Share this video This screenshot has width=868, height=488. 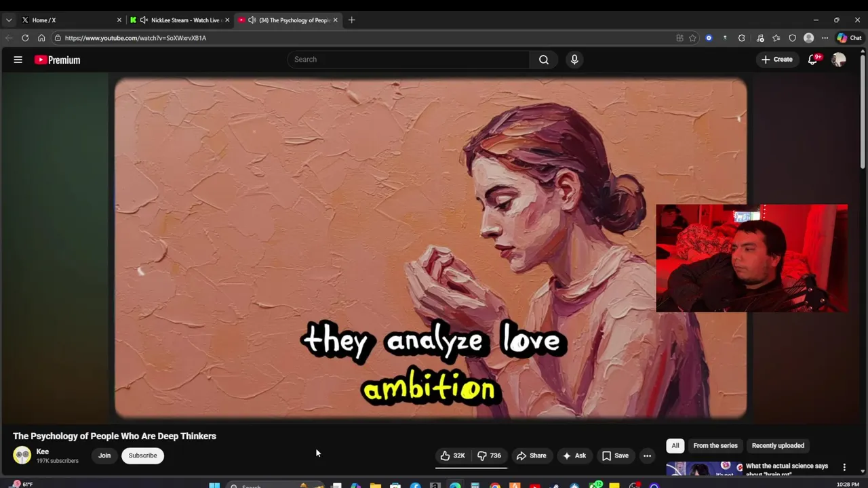pyautogui.click(x=531, y=455)
